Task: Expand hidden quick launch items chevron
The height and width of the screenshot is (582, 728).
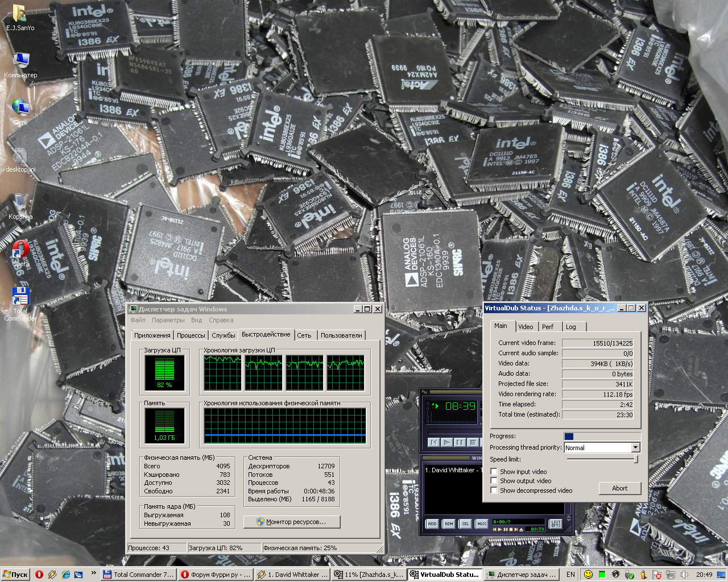Action: point(93,573)
